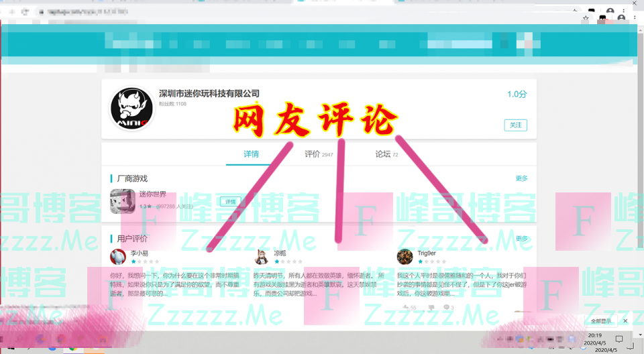The image size is (644, 354).
Task: Open the 迷你世界 game icon
Action: pos(122,201)
